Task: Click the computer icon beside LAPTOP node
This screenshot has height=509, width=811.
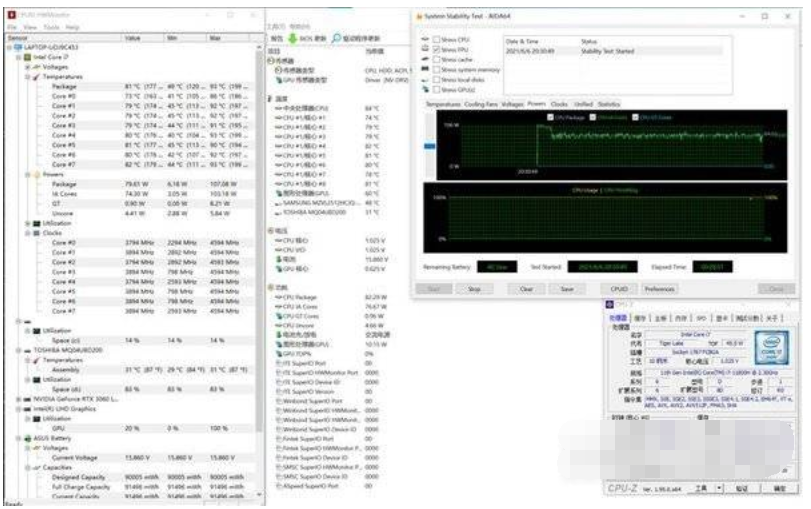Action: (x=18, y=47)
